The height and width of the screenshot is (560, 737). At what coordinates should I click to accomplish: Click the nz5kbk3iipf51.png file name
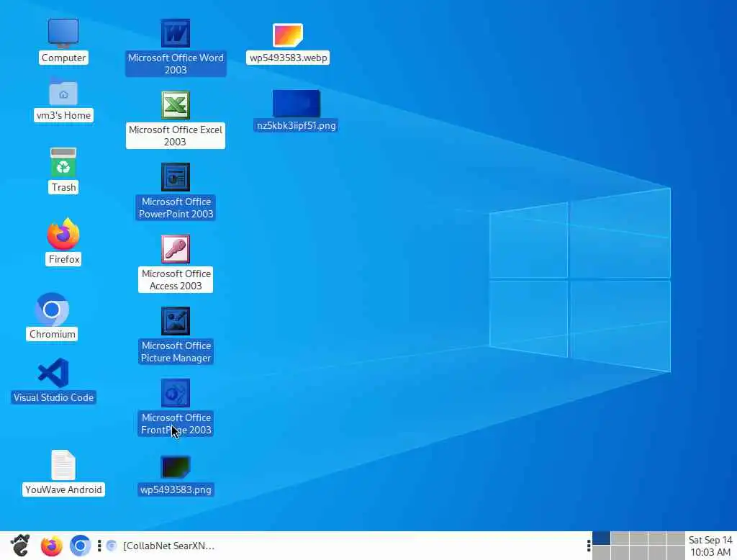(296, 125)
